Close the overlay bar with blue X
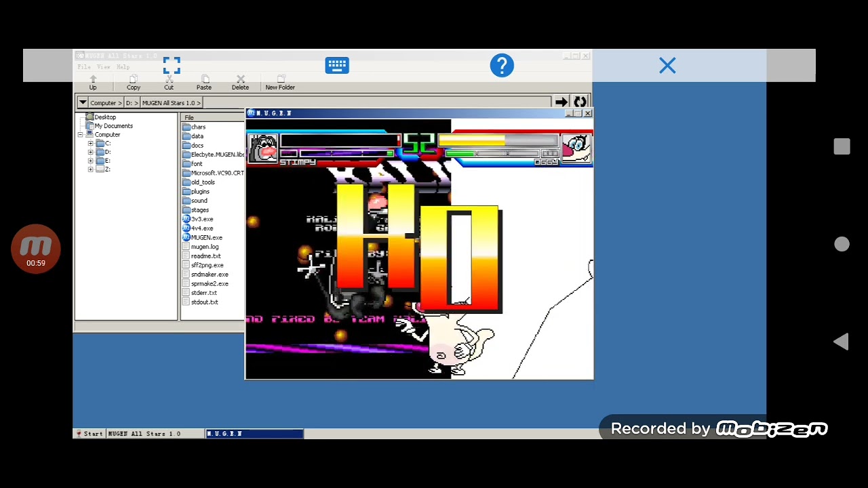 click(667, 66)
